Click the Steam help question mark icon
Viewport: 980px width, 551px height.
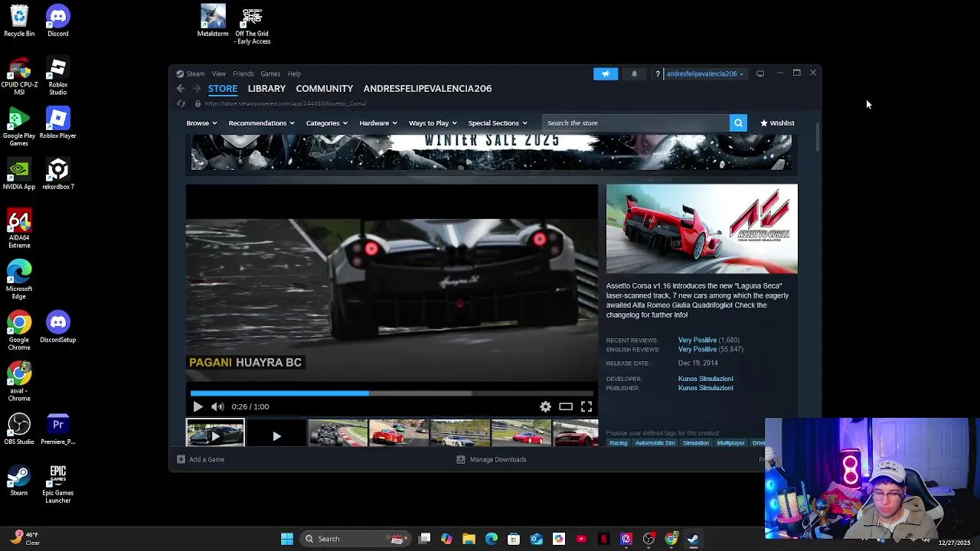coord(657,74)
